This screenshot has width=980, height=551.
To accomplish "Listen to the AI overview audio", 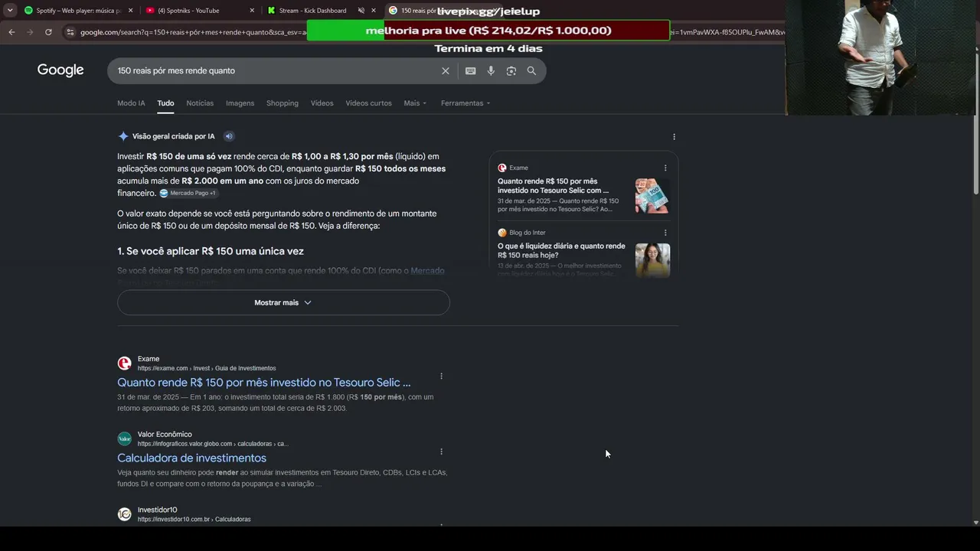I will point(228,136).
